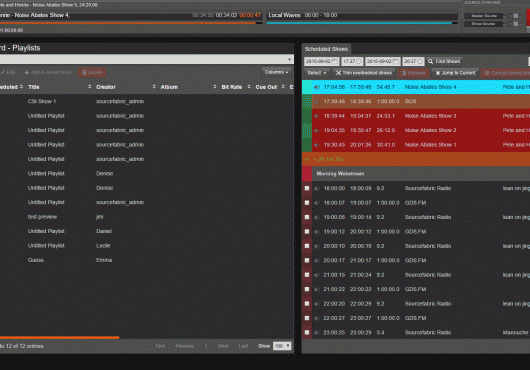
Task: Go to the Last page of playlists
Action: pyautogui.click(x=243, y=346)
